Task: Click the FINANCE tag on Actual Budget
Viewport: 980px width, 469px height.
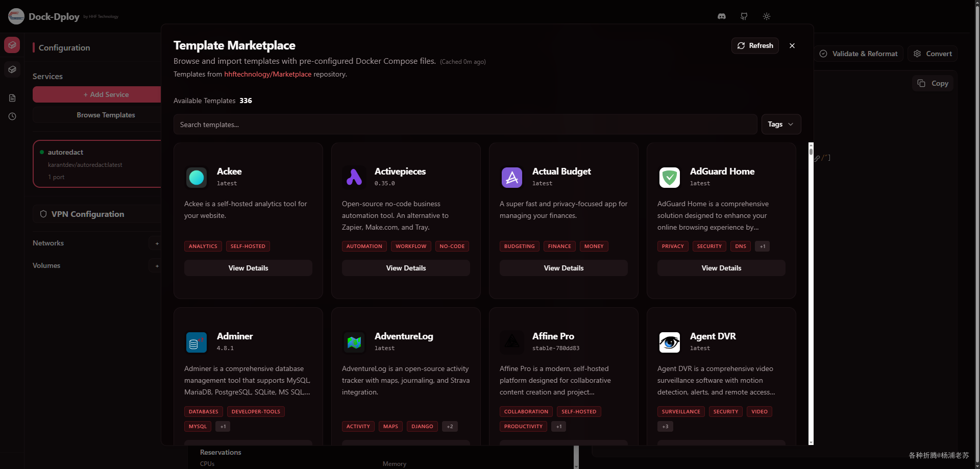Action: point(559,246)
